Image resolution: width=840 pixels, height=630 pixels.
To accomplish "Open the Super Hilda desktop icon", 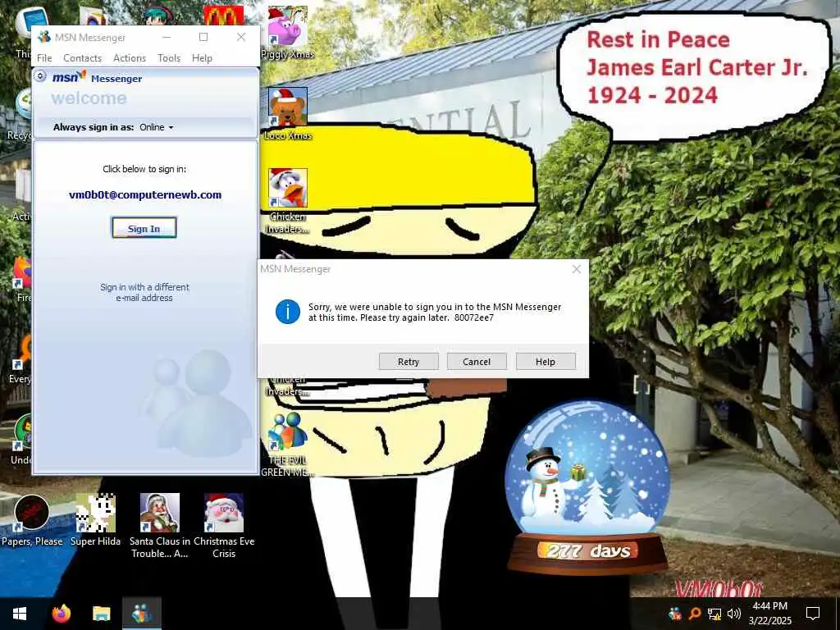I will [x=95, y=519].
